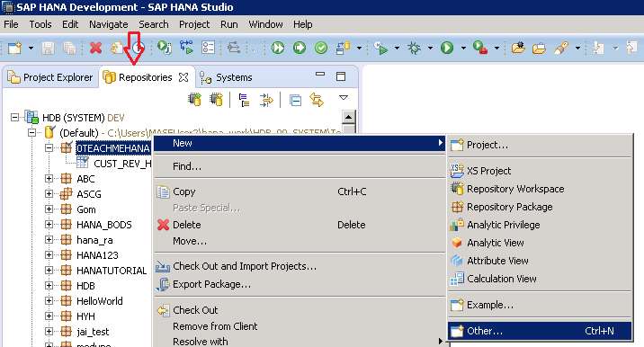644x347 pixels.
Task: Click Collapse All icon in Repositories view
Action: (295, 100)
